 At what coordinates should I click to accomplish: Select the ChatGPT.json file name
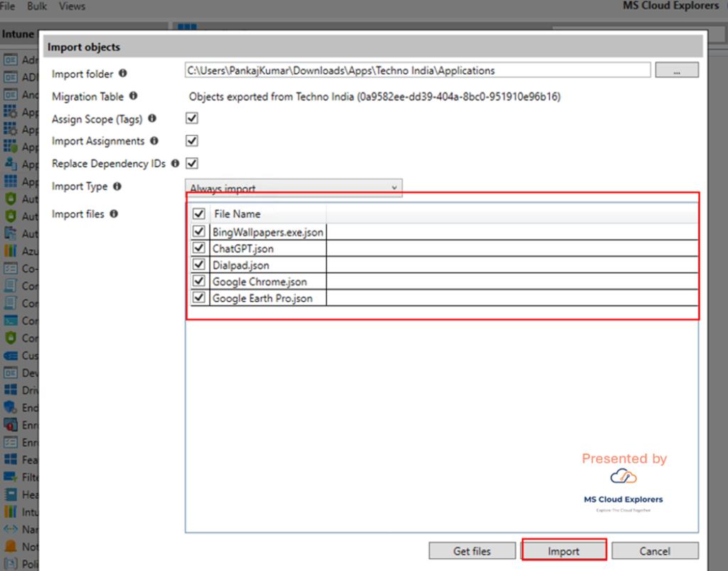(243, 249)
